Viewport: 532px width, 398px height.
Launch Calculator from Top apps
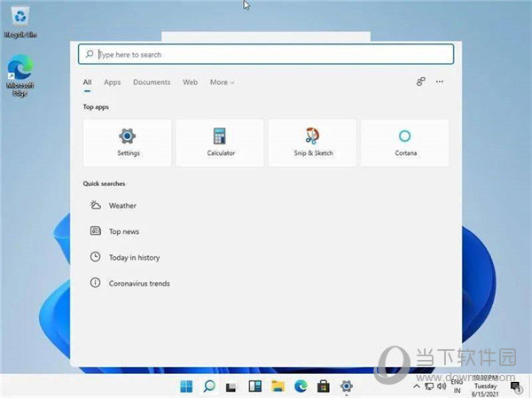220,142
